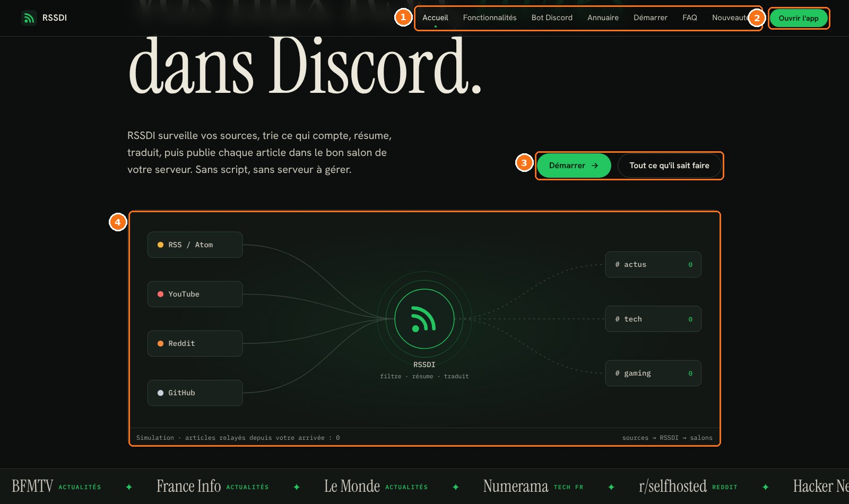Click the RSSDI logo icon in header

29,18
